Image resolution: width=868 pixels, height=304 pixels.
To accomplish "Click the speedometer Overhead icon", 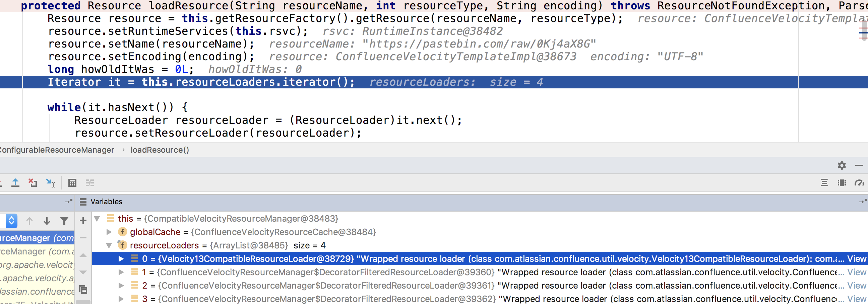I will (859, 183).
